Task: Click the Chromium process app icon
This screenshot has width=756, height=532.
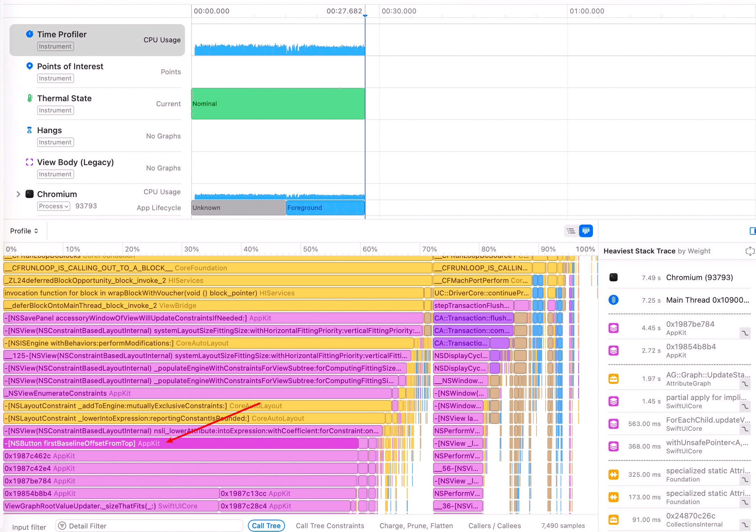Action: 29,194
